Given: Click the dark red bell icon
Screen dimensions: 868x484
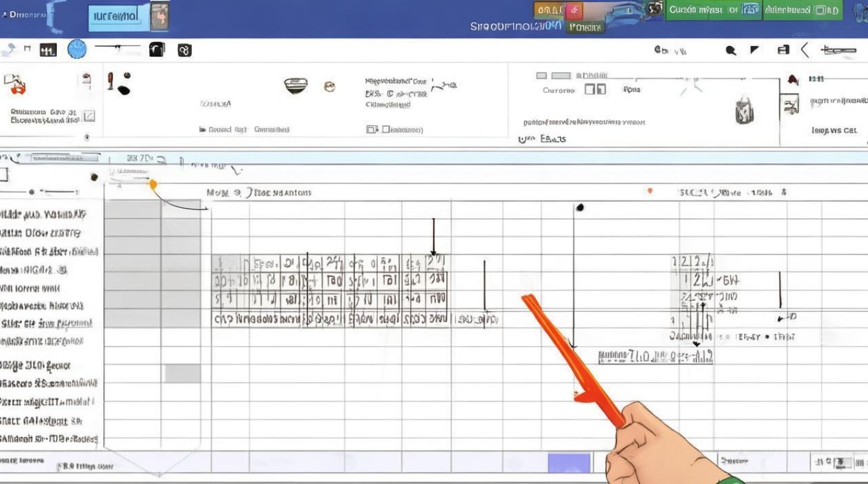Looking at the screenshot, I should pos(792,79).
